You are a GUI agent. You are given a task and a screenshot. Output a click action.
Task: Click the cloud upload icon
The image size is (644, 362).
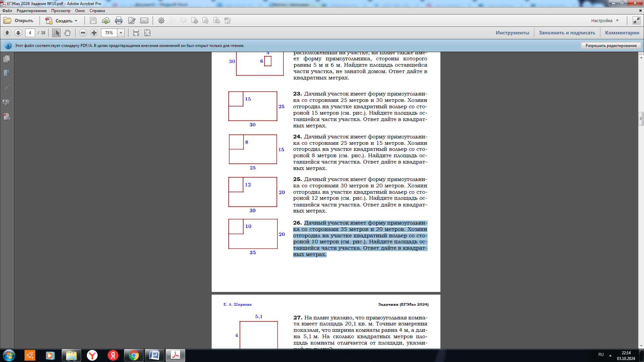point(106,20)
